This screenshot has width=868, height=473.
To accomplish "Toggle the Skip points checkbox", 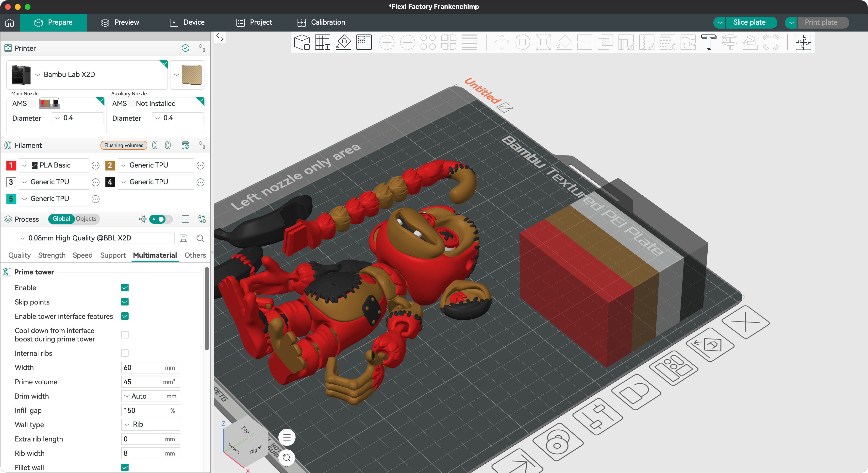I will (125, 302).
